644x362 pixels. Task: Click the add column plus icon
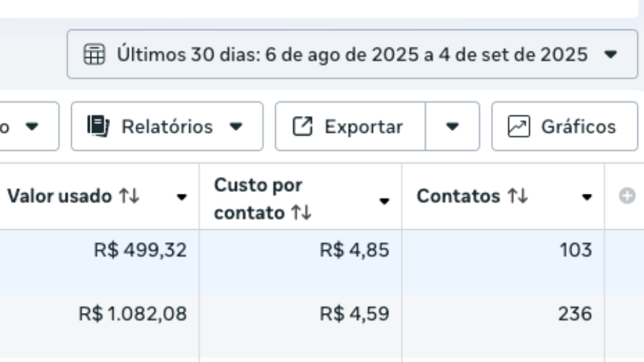coord(627,196)
